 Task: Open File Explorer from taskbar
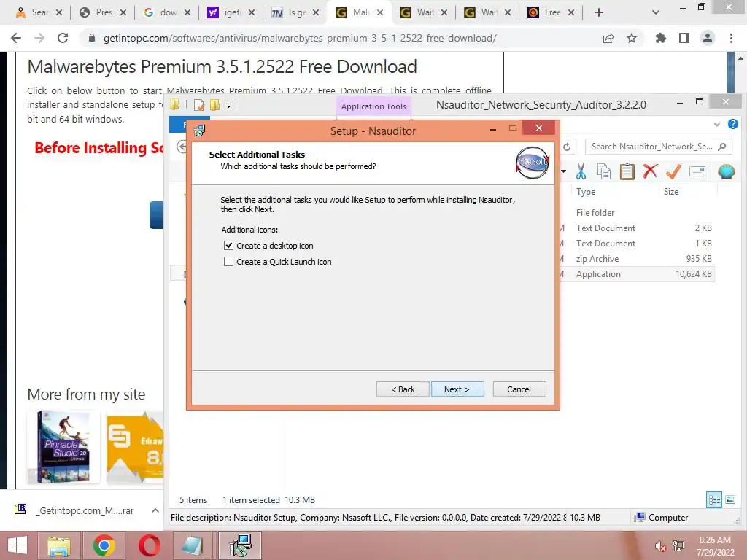pos(58,545)
